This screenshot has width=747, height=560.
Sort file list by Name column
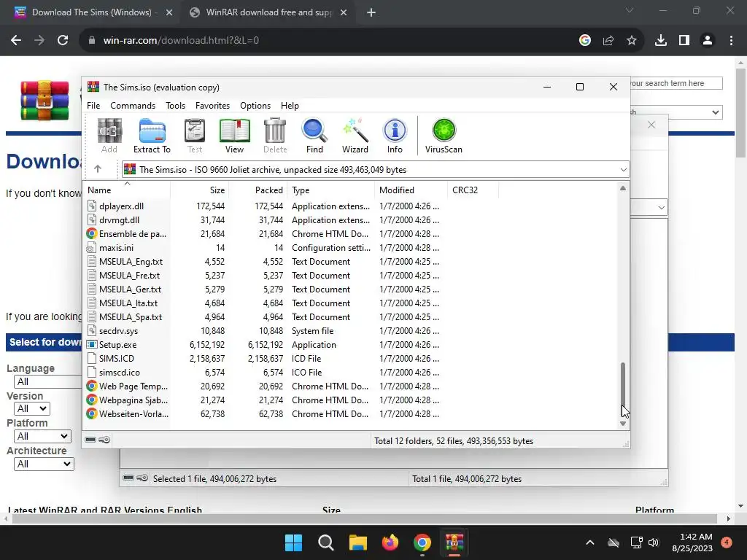pos(127,190)
